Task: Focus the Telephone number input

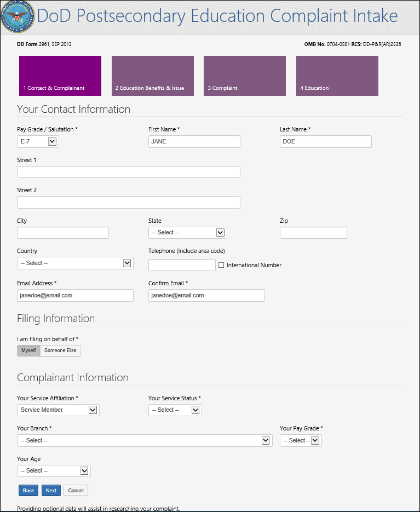Action: pos(182,265)
